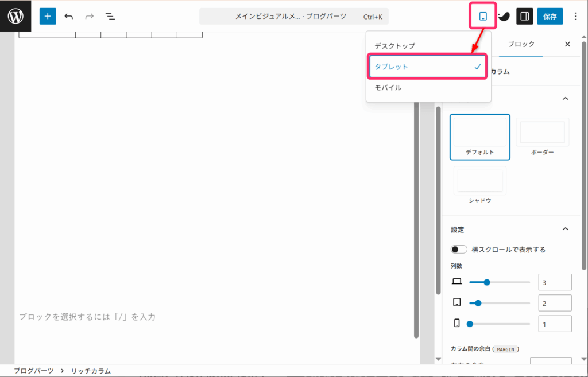Select モバイル from preview menu
The height and width of the screenshot is (377, 588).
[388, 88]
